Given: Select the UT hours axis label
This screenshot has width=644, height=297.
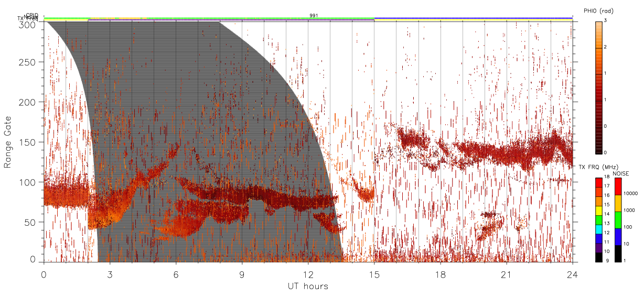Looking at the screenshot, I should (308, 286).
